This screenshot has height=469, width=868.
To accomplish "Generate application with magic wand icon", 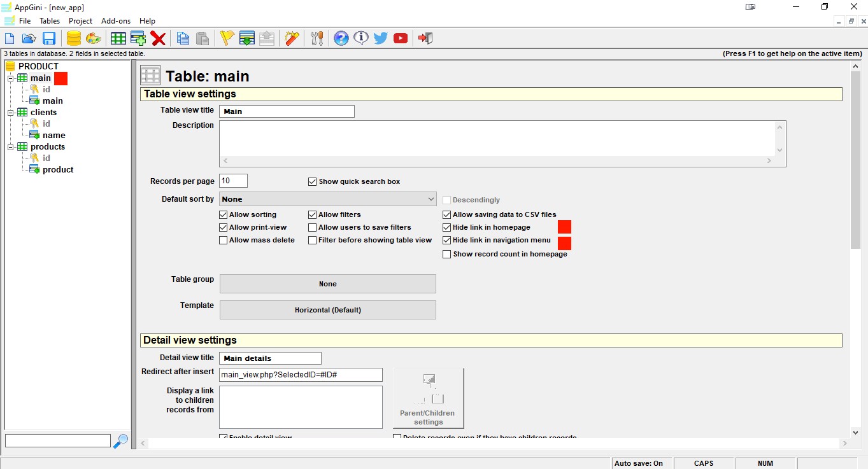I will [x=292, y=39].
